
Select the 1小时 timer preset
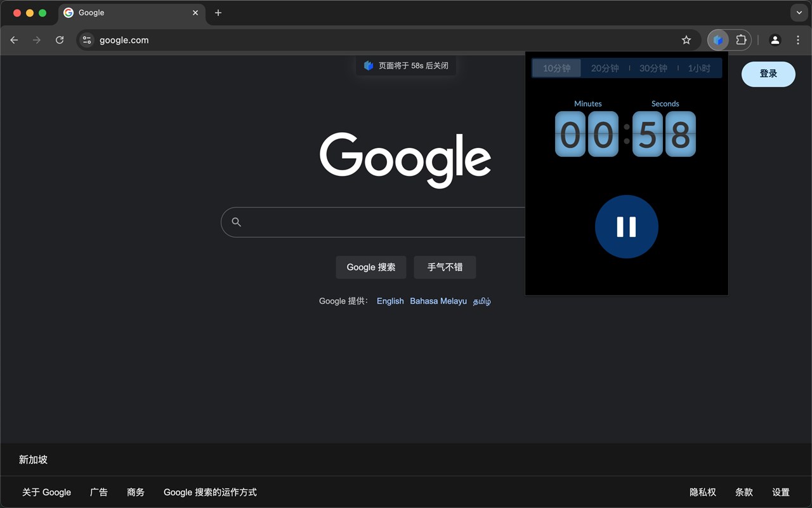click(700, 68)
